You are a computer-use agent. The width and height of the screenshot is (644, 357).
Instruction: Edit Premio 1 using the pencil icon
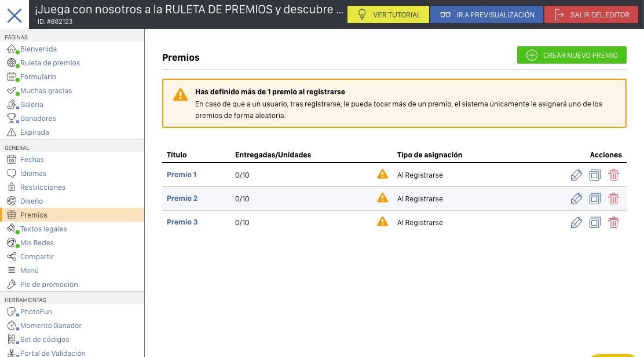point(576,174)
